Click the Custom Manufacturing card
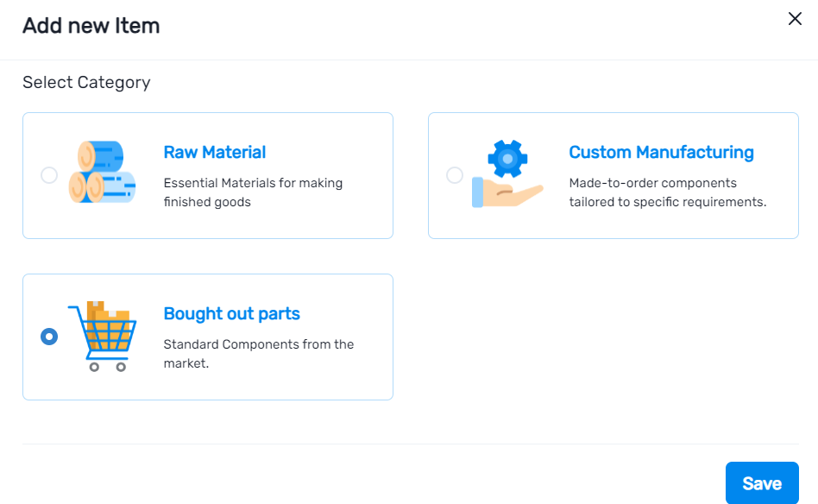This screenshot has width=818, height=504. (x=613, y=175)
